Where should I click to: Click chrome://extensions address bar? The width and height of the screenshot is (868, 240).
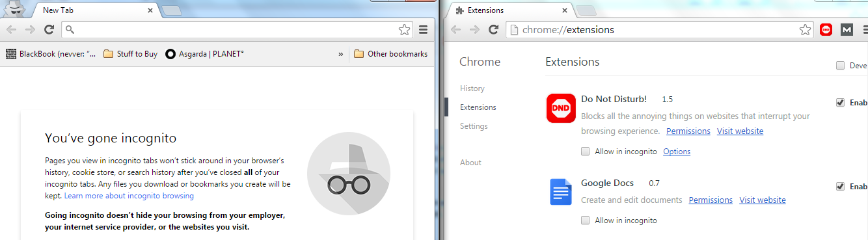pos(660,30)
